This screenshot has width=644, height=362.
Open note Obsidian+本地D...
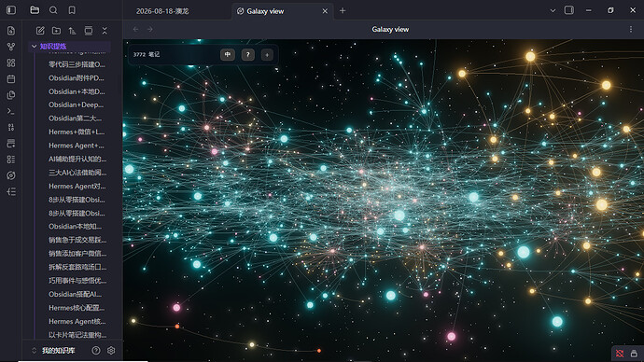pos(77,91)
